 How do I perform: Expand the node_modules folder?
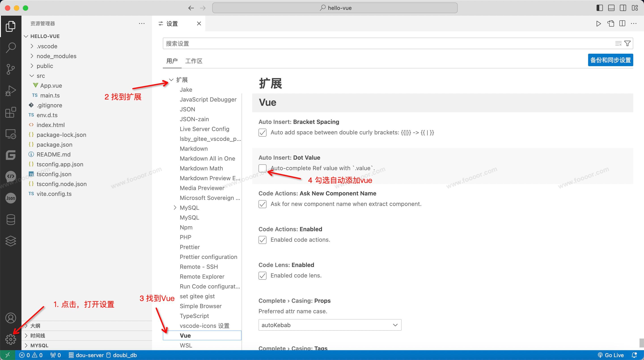tap(56, 56)
